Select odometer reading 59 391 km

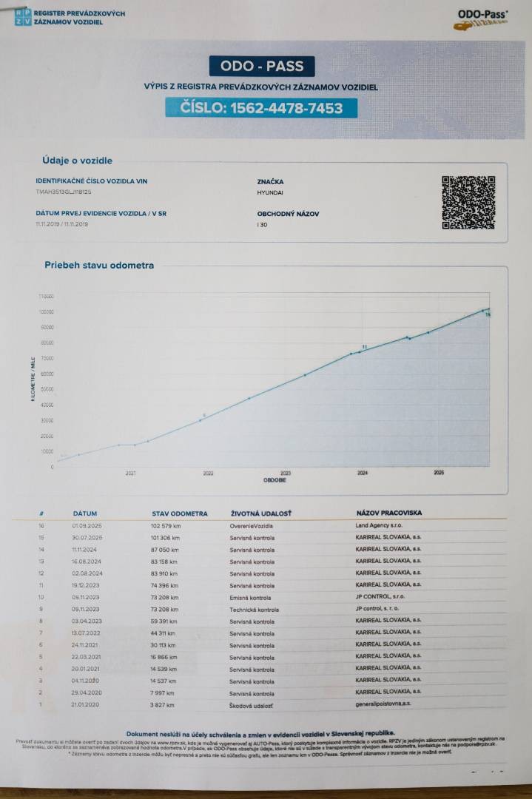tap(164, 621)
